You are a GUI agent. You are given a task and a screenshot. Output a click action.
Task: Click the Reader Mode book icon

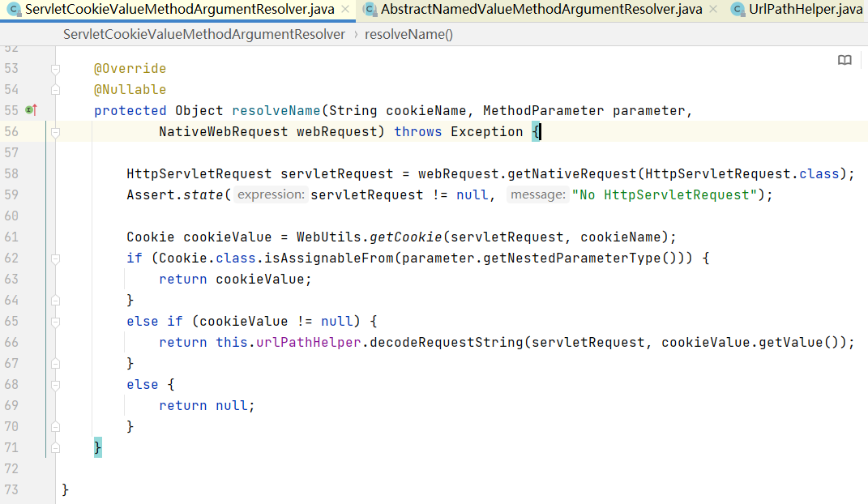[x=844, y=61]
